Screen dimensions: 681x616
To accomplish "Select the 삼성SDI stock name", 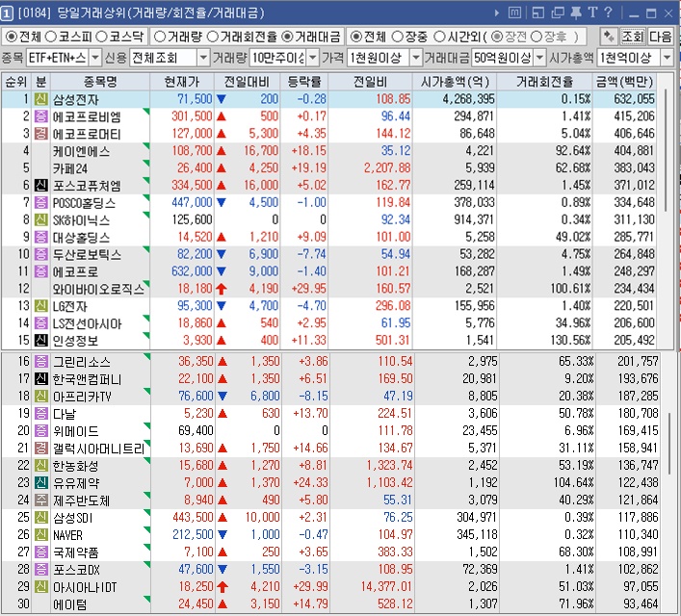I will 72,518.
